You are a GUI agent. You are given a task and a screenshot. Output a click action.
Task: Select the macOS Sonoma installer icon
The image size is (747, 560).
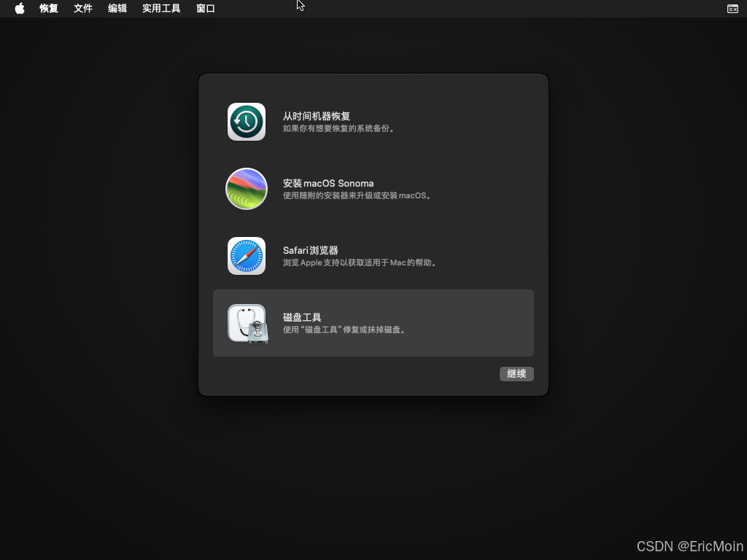(247, 189)
